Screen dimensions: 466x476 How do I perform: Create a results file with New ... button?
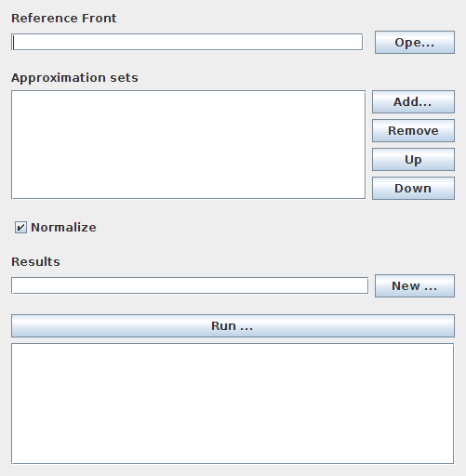point(415,285)
